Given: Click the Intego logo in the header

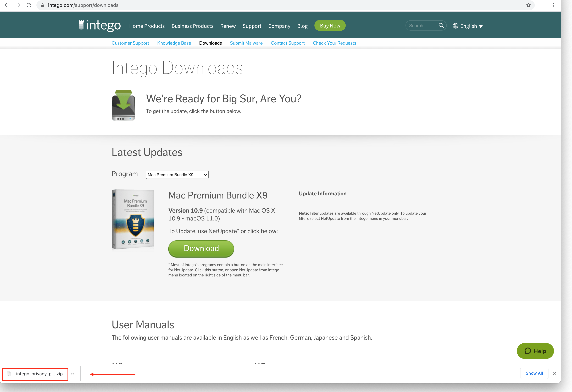Looking at the screenshot, I should (x=100, y=25).
